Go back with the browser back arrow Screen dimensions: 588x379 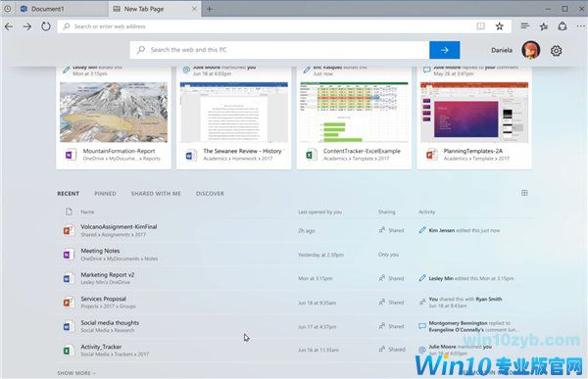point(9,26)
